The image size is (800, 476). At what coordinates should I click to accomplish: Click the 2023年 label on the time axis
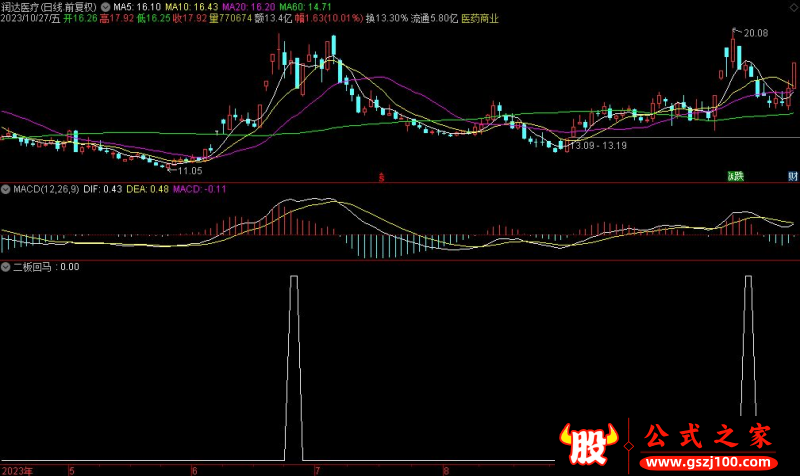coord(18,469)
